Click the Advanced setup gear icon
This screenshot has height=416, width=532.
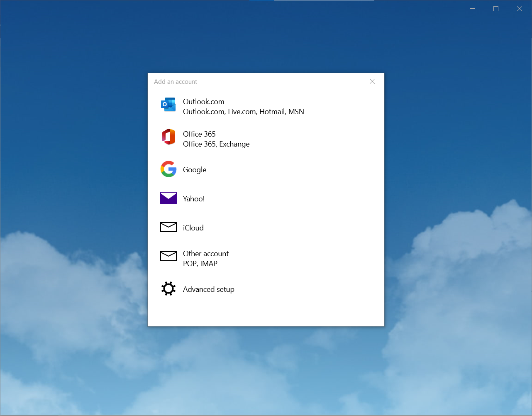(168, 289)
